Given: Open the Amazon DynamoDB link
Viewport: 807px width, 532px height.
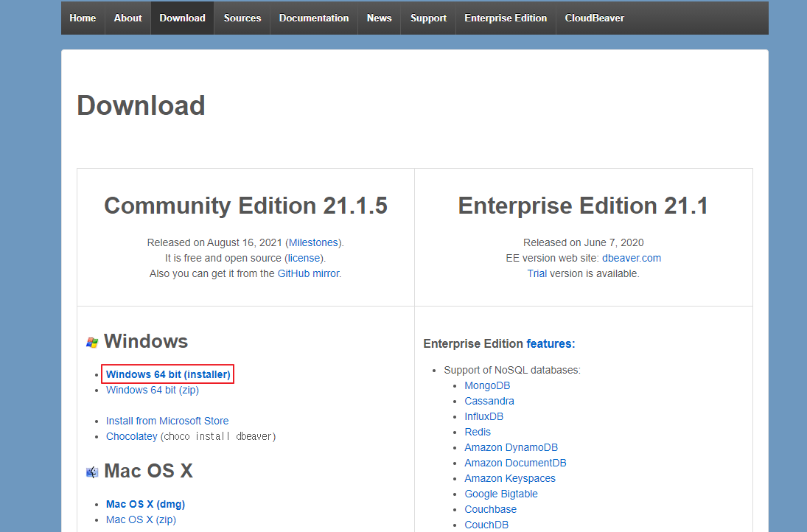Looking at the screenshot, I should point(511,447).
